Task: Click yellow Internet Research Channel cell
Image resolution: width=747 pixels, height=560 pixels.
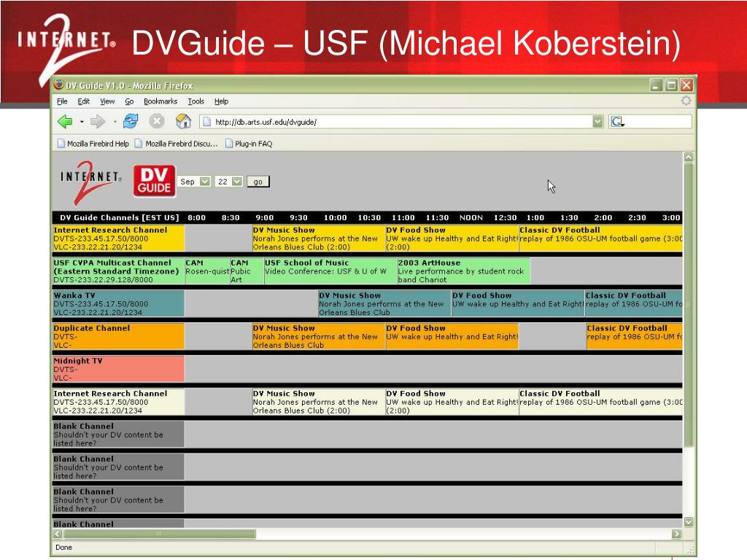Action: (x=118, y=238)
